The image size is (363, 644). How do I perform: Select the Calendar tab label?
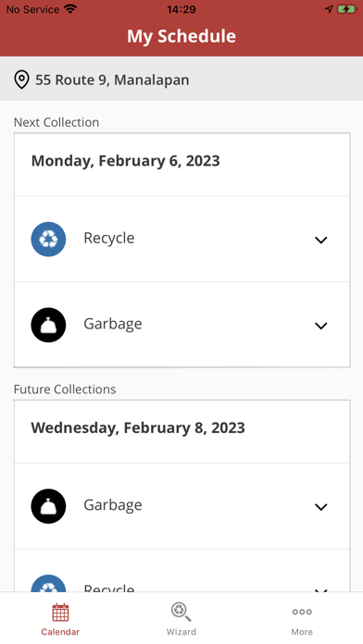pos(60,632)
